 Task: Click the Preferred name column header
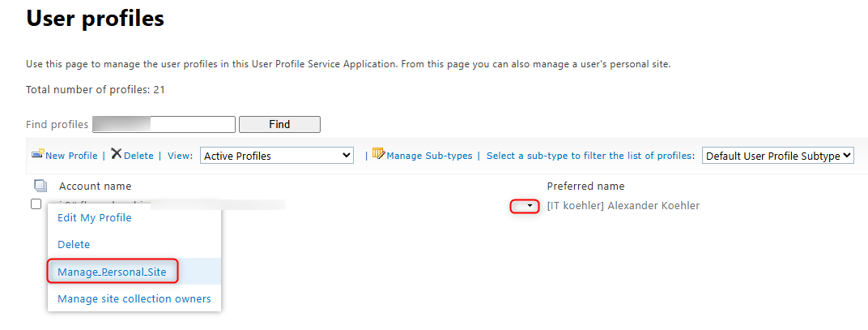(x=585, y=186)
